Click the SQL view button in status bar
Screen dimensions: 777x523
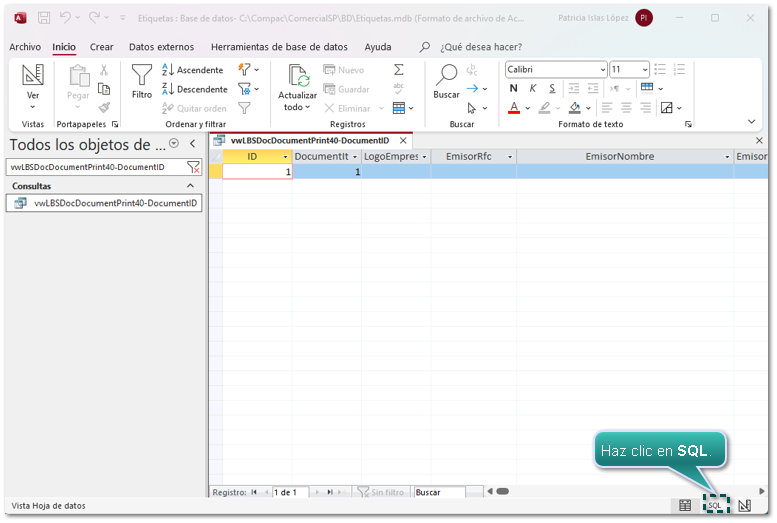[x=715, y=505]
